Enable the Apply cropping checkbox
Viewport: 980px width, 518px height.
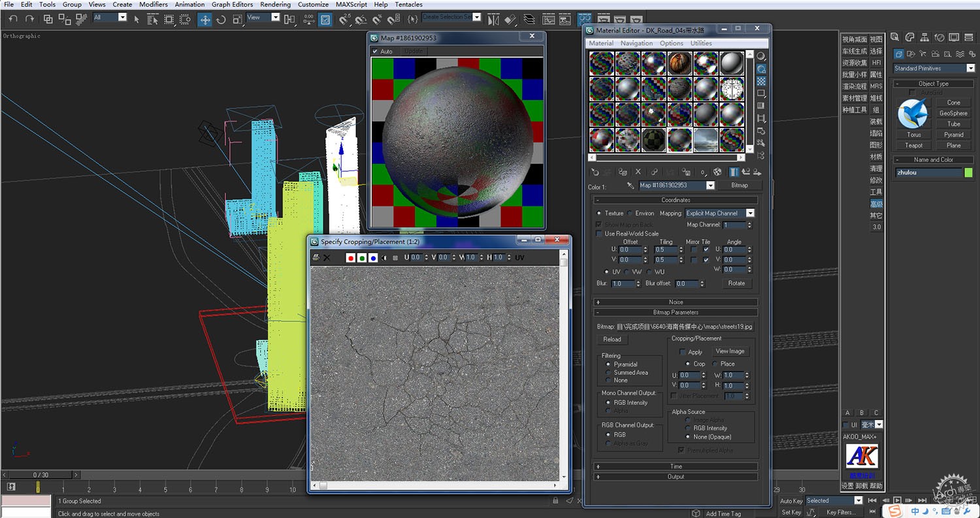(683, 352)
